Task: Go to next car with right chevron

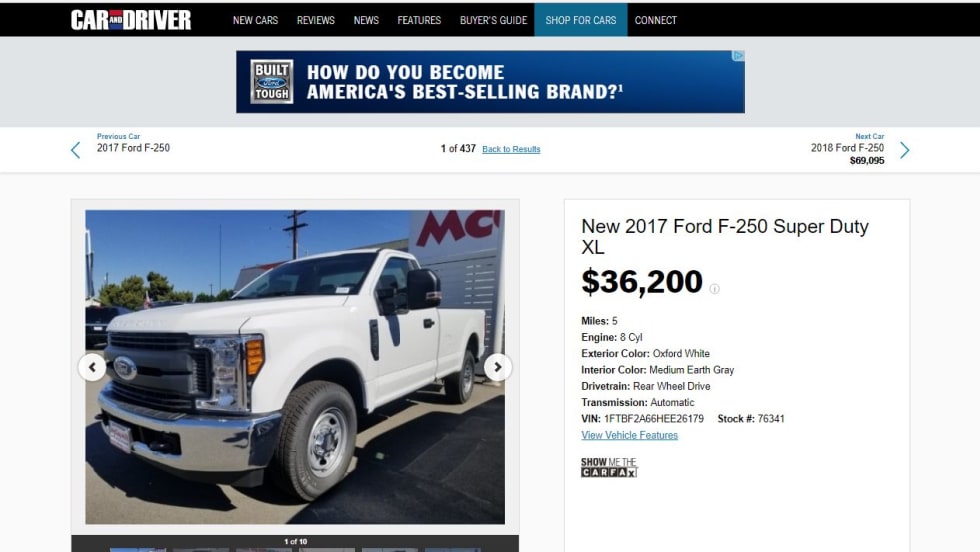Action: pyautogui.click(x=904, y=150)
